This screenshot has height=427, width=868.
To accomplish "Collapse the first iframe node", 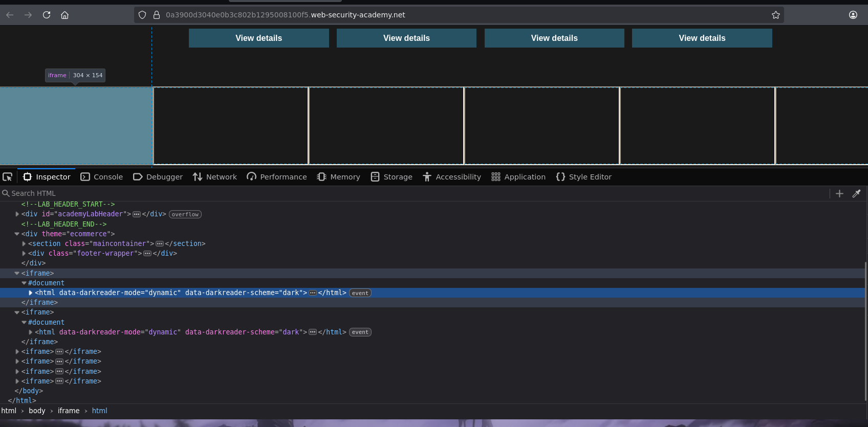I will pyautogui.click(x=17, y=274).
